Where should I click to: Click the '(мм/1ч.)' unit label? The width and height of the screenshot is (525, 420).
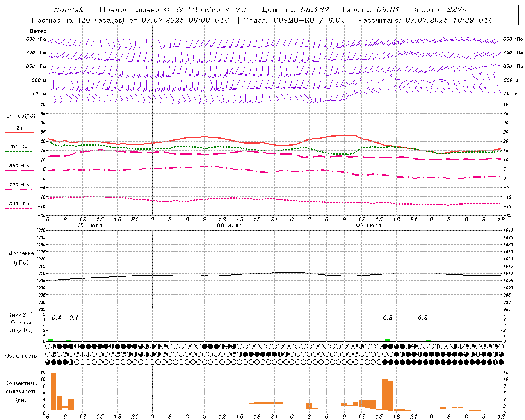click(21, 330)
